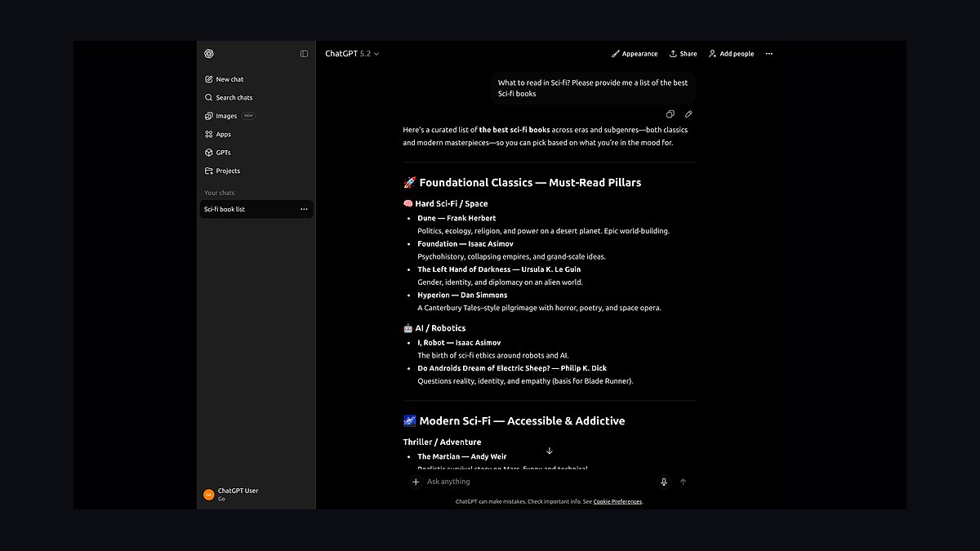This screenshot has height=551, width=980.
Task: Click 'Foundational Classics — Must-Read Pillars' heading
Action: [522, 183]
